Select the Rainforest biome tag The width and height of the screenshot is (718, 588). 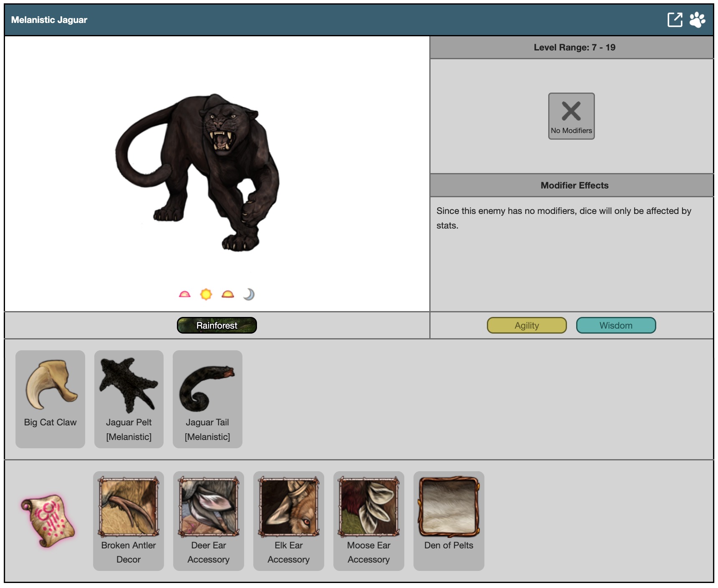coord(217,325)
